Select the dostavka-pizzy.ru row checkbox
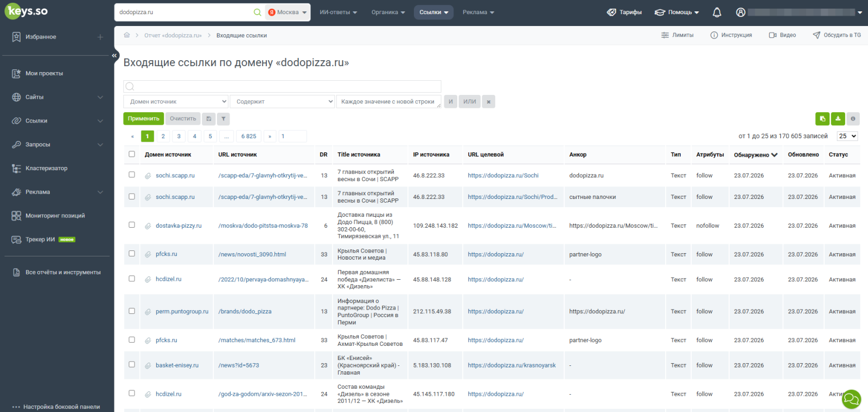Image resolution: width=868 pixels, height=412 pixels. (x=132, y=224)
